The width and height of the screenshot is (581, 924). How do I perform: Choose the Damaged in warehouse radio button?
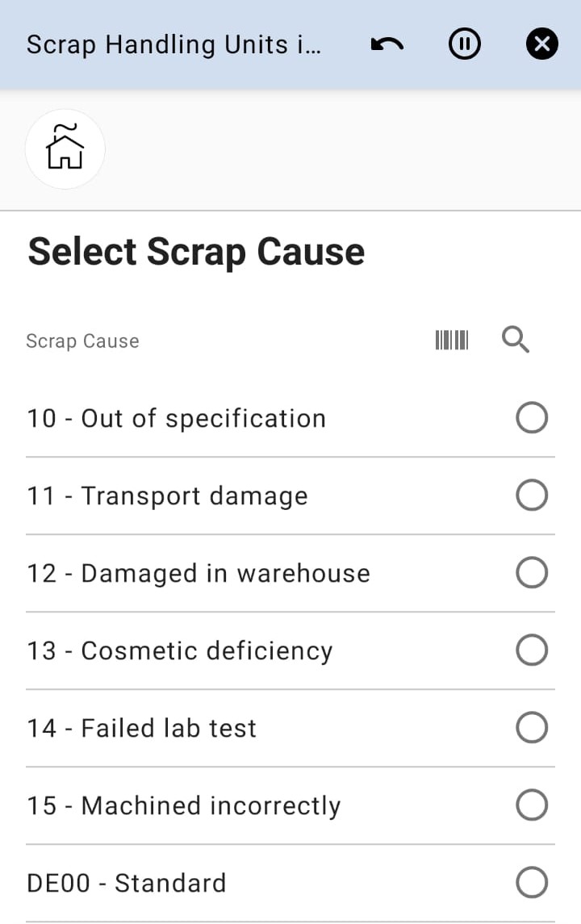532,573
